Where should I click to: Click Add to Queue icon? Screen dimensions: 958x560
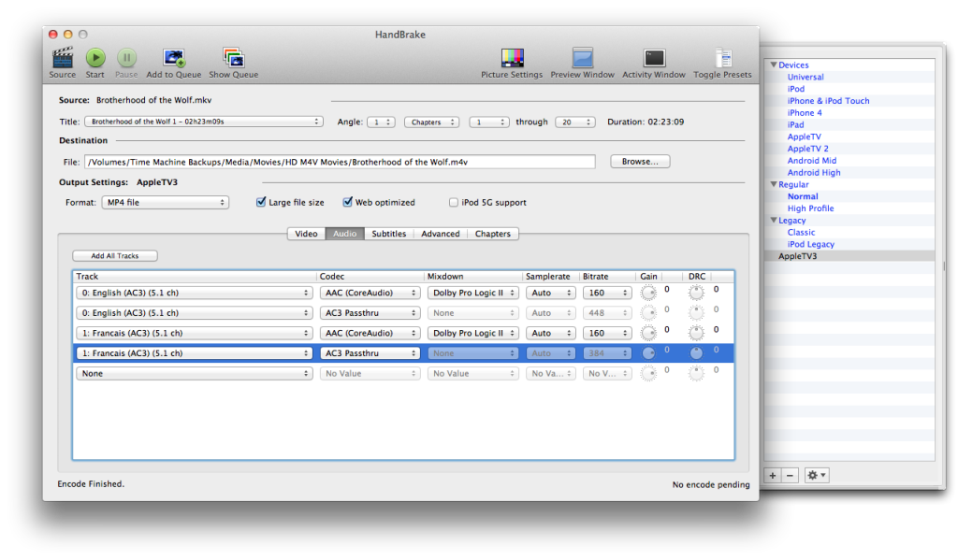(x=173, y=58)
